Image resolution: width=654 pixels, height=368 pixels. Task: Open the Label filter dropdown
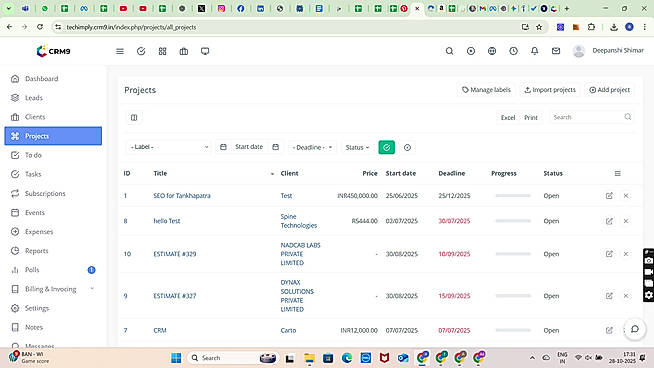tap(169, 147)
